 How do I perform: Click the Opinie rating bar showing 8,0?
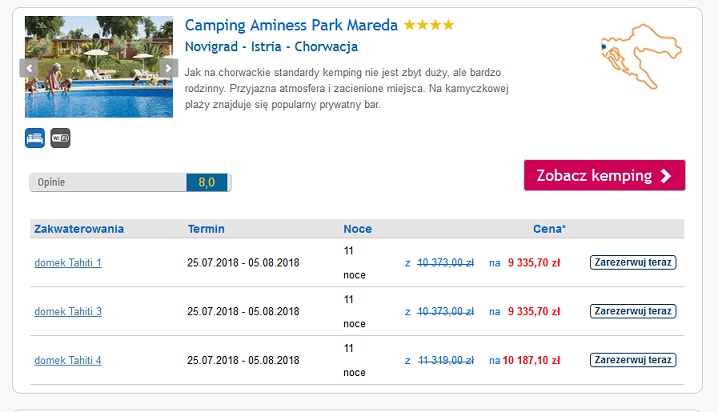130,182
